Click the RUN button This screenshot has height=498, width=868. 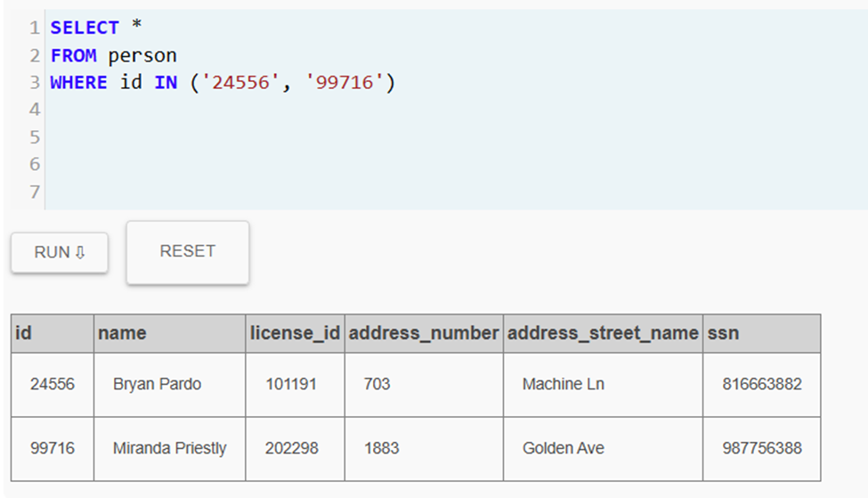60,253
